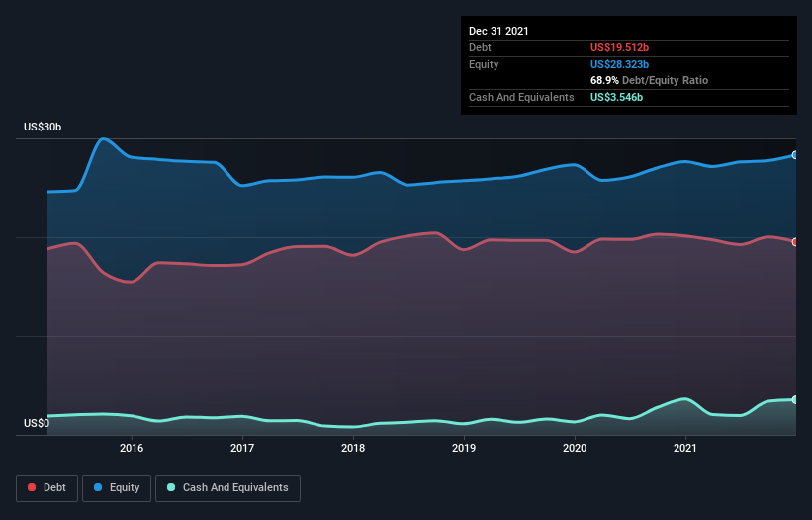Click the 68.9% Debt/Equity Ratio text
Image resolution: width=812 pixels, height=520 pixels.
[650, 80]
